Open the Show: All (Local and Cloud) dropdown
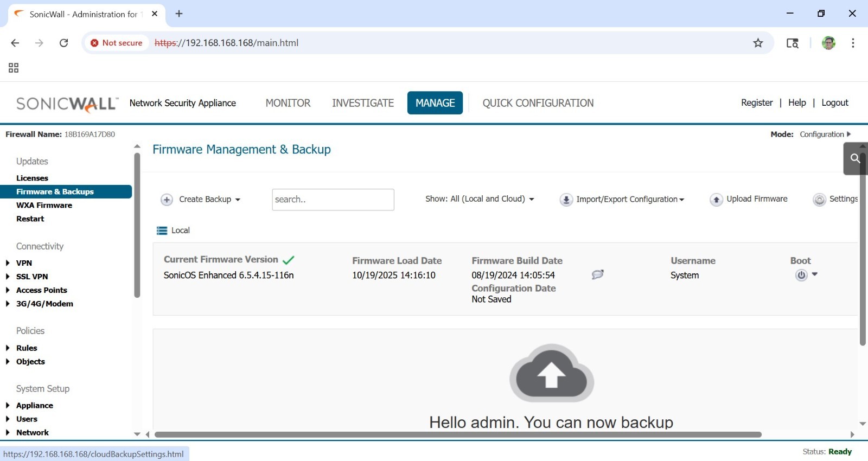The height and width of the screenshot is (461, 868). [x=480, y=199]
